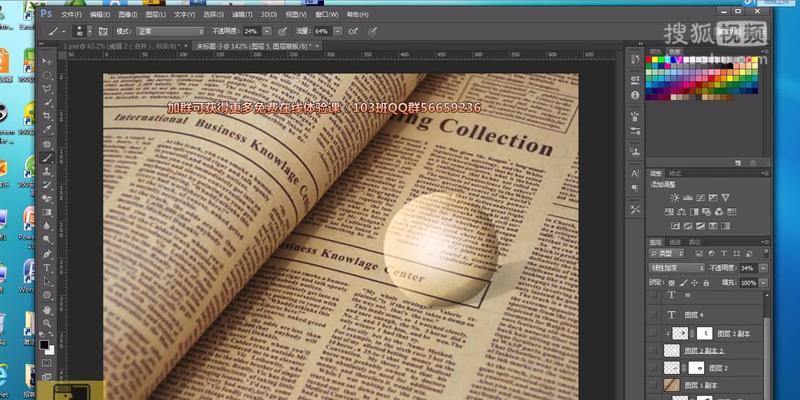Select the Gradient tool

point(47,212)
